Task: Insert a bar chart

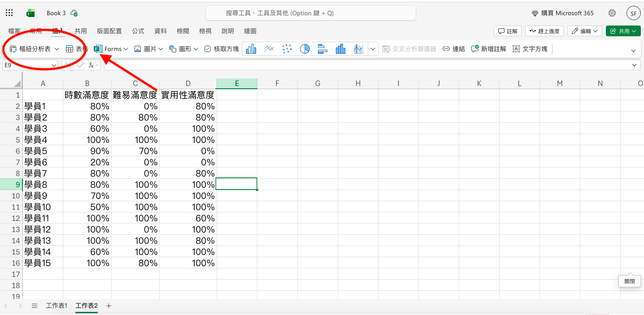Action: coord(322,48)
